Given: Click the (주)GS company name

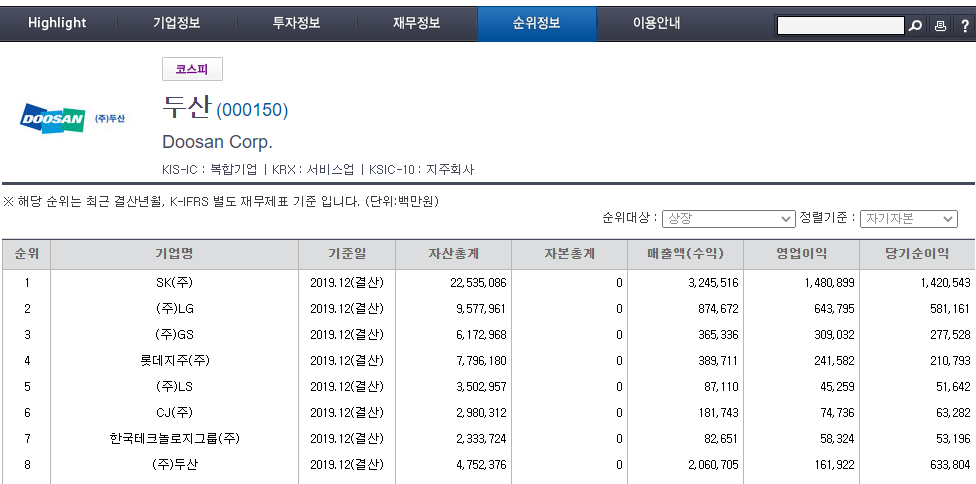Looking at the screenshot, I should tap(174, 335).
